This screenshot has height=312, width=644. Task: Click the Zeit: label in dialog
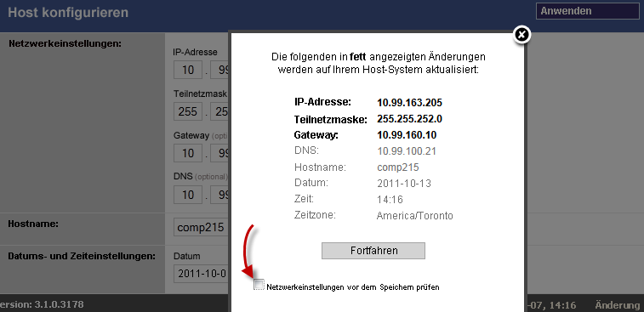pos(304,199)
